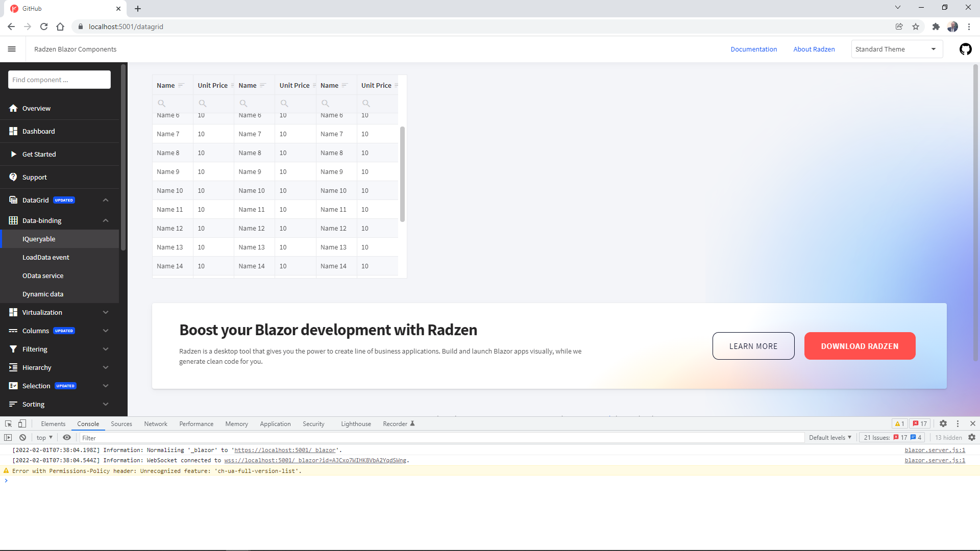Image resolution: width=980 pixels, height=551 pixels.
Task: Click sort icon beside first Name header
Action: pyautogui.click(x=181, y=85)
